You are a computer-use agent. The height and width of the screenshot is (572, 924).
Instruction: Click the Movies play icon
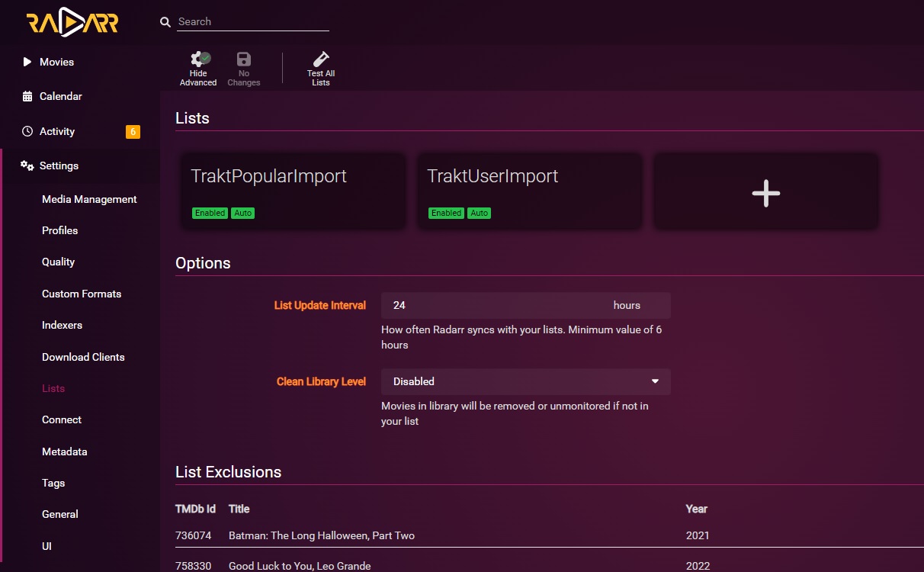pyautogui.click(x=27, y=62)
